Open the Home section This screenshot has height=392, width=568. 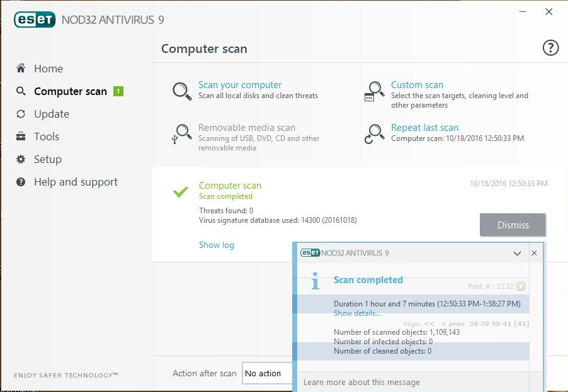click(48, 69)
